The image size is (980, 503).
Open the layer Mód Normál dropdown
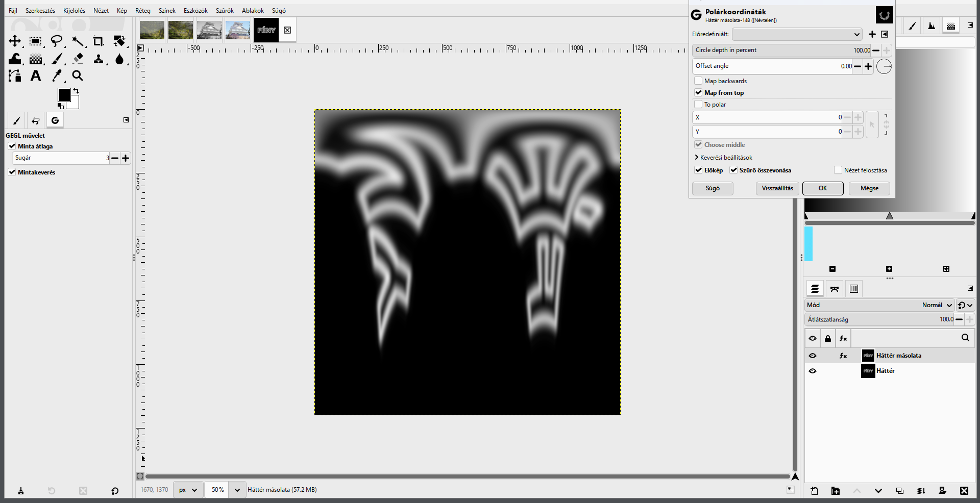879,305
